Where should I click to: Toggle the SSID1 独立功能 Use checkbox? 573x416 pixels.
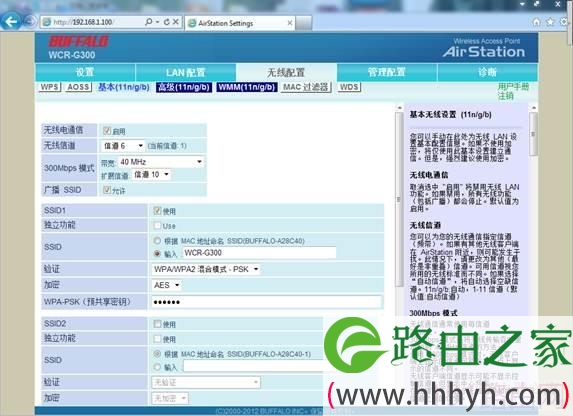coord(157,225)
